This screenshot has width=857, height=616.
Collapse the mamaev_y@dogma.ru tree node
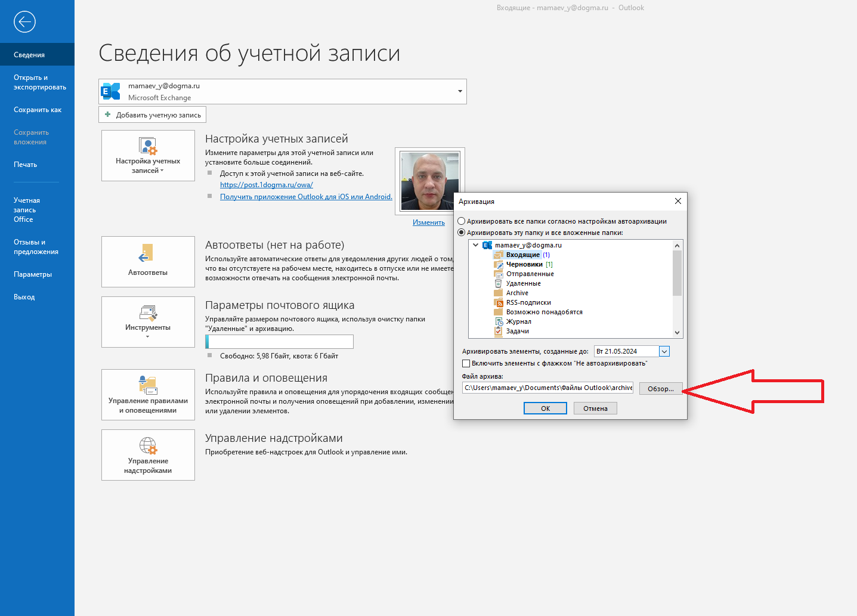[475, 245]
